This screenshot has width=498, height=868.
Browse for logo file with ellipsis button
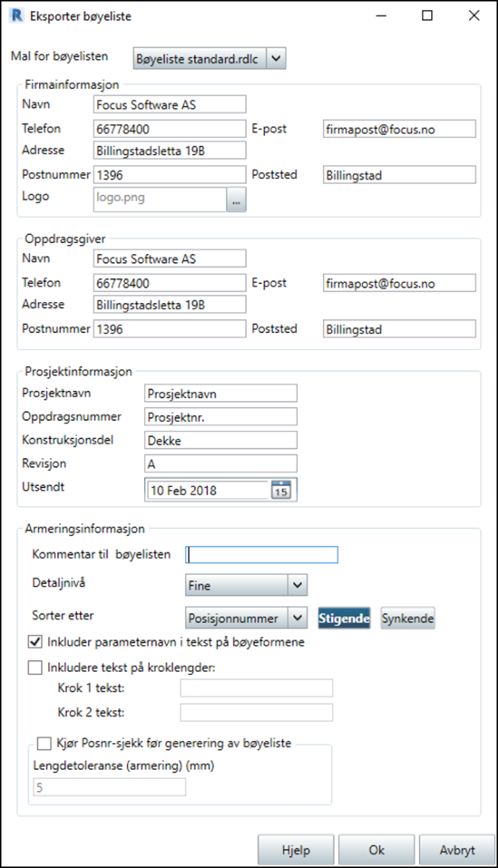coord(236,200)
